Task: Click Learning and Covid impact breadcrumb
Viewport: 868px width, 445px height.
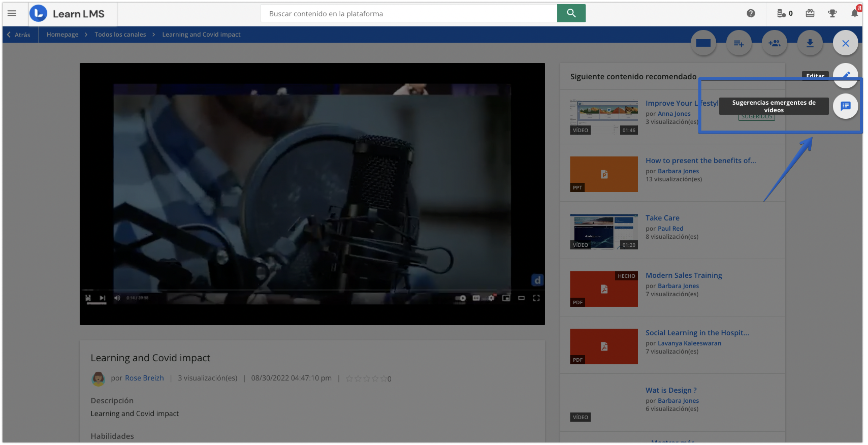Action: 201,34
